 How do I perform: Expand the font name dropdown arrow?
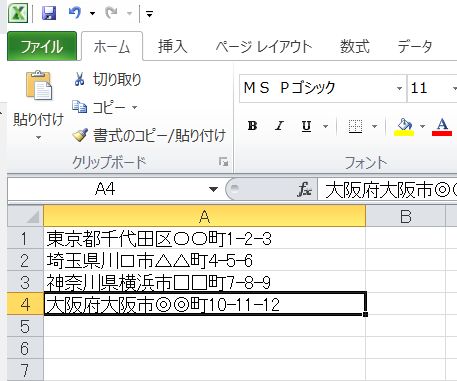pyautogui.click(x=399, y=88)
